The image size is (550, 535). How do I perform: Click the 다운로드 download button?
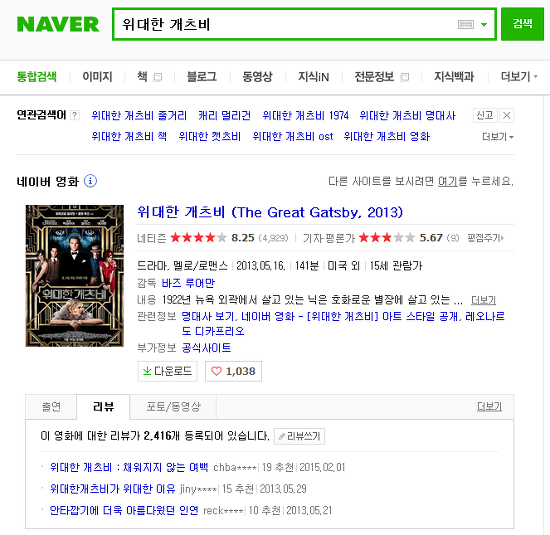coord(168,371)
